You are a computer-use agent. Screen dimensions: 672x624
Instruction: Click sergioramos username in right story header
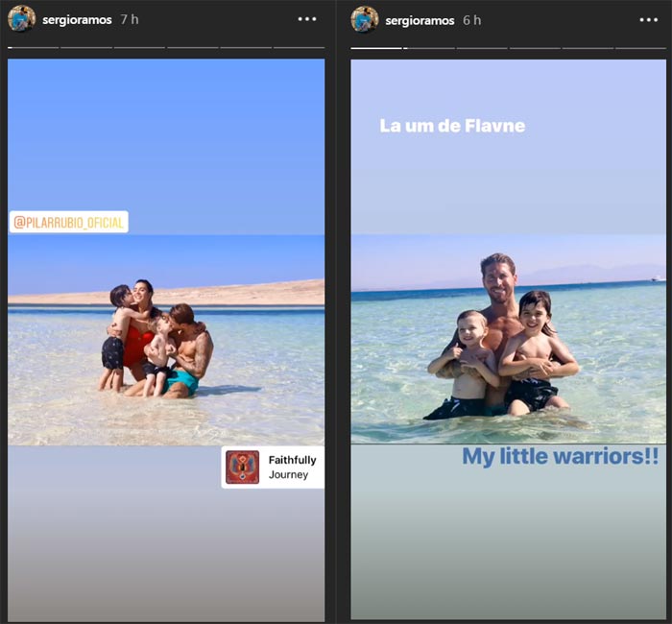tap(420, 20)
